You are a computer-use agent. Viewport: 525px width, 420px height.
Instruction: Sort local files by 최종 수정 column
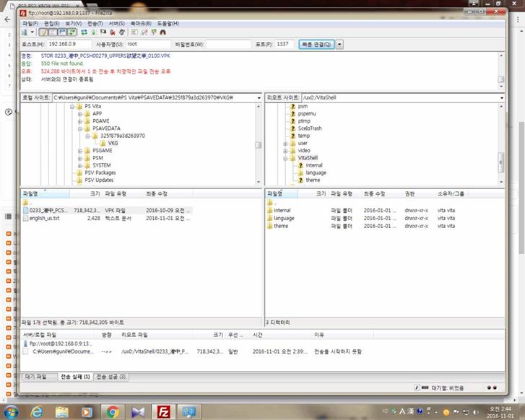click(x=168, y=194)
